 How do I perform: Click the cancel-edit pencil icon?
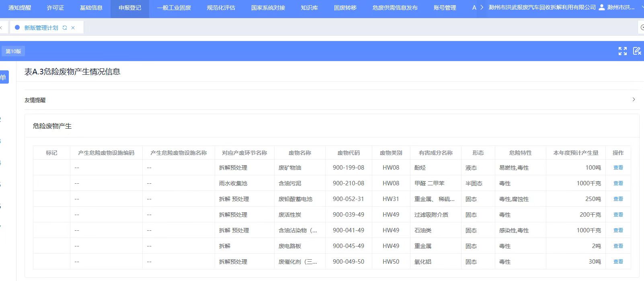[637, 51]
